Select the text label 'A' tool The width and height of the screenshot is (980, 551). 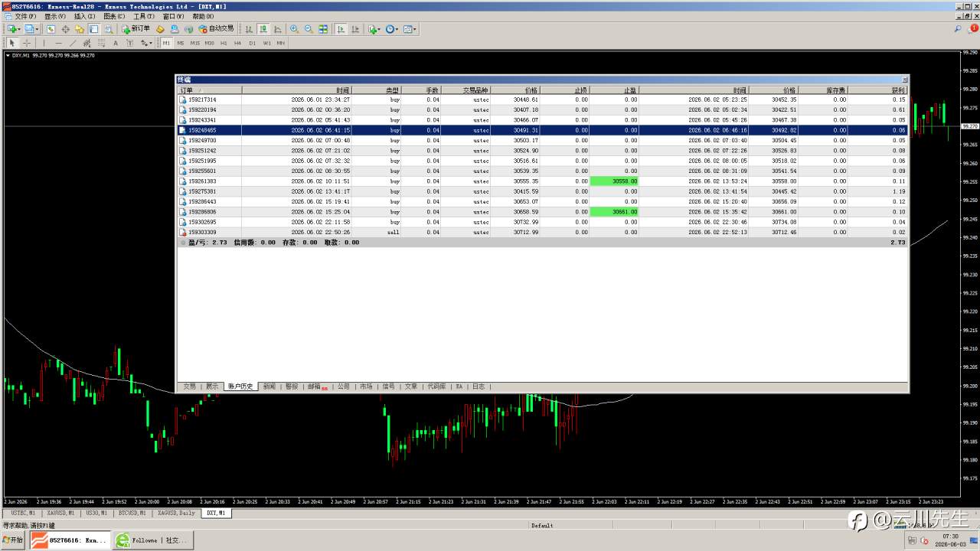[x=116, y=43]
